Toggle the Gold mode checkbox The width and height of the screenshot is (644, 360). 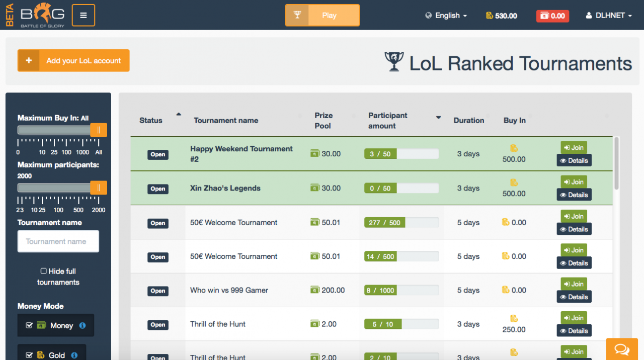(x=29, y=355)
